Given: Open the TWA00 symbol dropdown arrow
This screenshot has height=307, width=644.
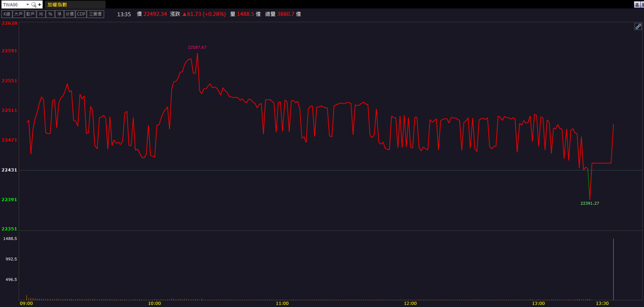Looking at the screenshot, I should 28,5.
